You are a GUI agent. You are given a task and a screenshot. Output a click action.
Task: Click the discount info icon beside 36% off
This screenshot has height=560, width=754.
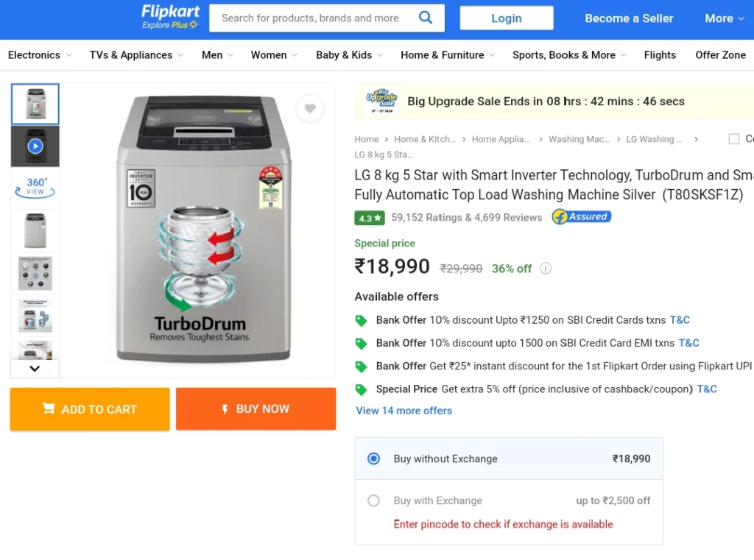coord(546,268)
